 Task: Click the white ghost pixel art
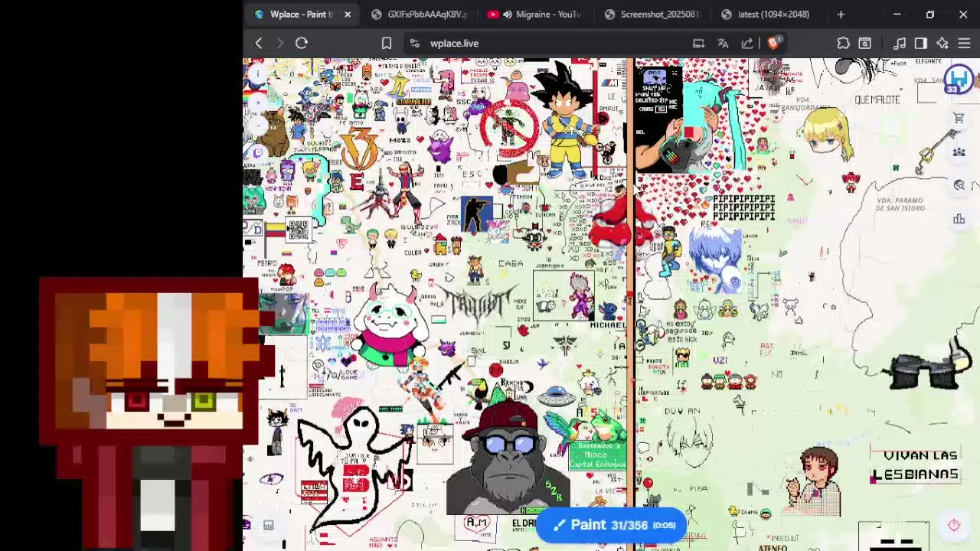354,467
